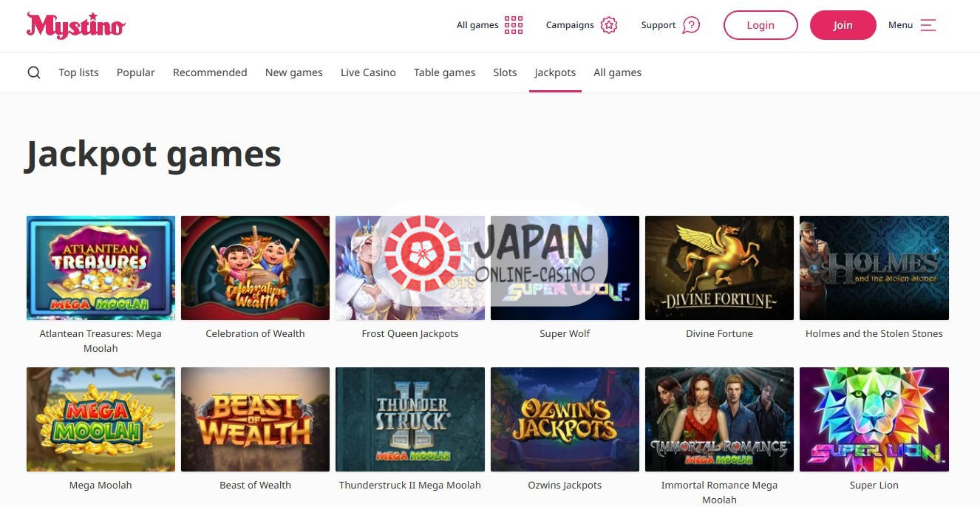This screenshot has width=980, height=507.
Task: Click the Join button
Action: [x=843, y=25]
